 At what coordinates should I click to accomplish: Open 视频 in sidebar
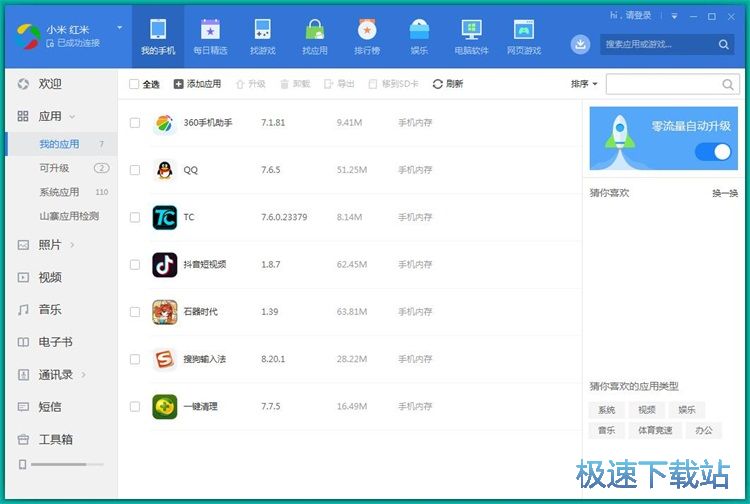click(61, 277)
